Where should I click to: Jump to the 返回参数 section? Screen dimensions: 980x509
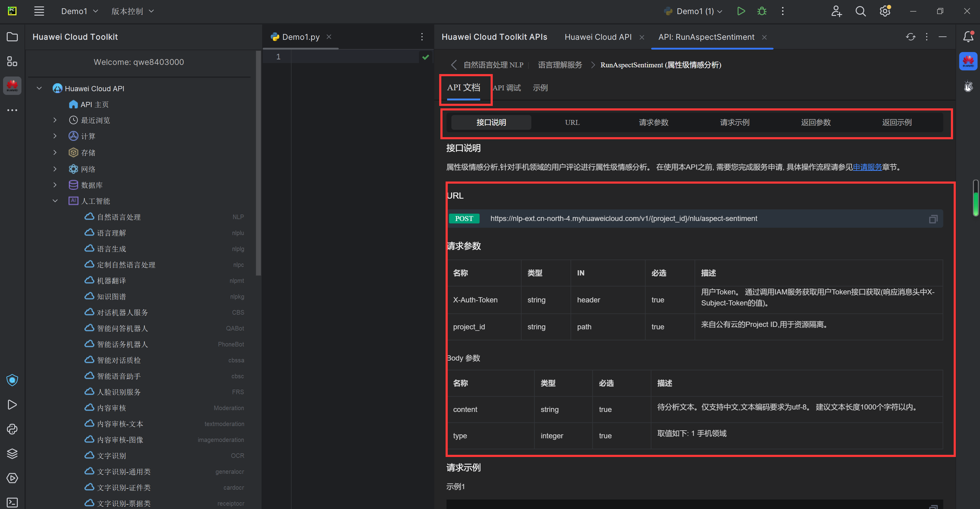click(816, 122)
